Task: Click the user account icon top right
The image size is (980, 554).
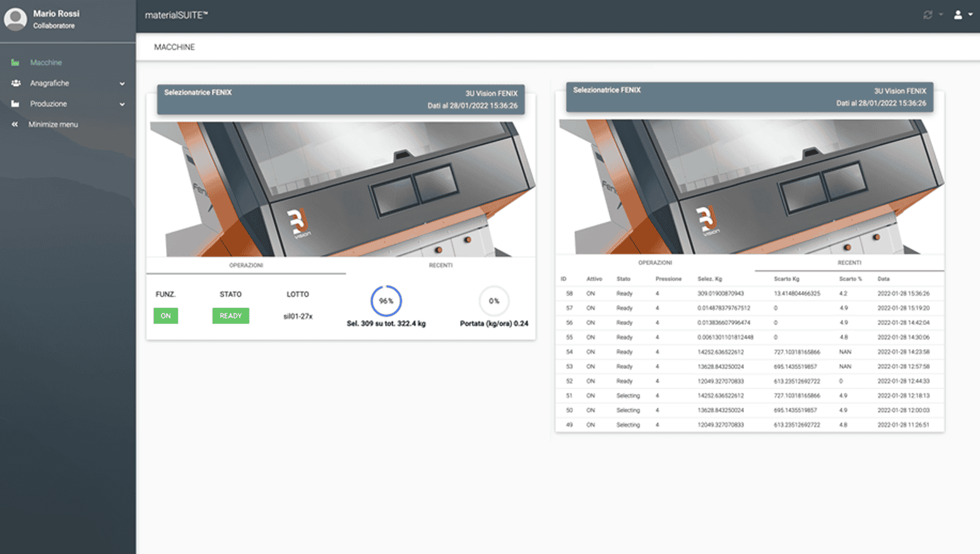Action: click(x=958, y=15)
